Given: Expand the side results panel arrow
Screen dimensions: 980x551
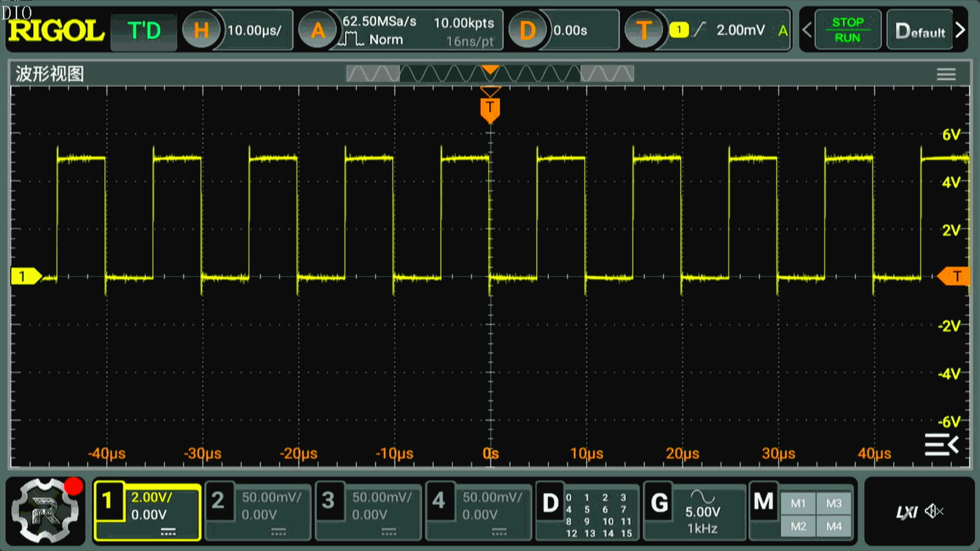Looking at the screenshot, I should (942, 445).
